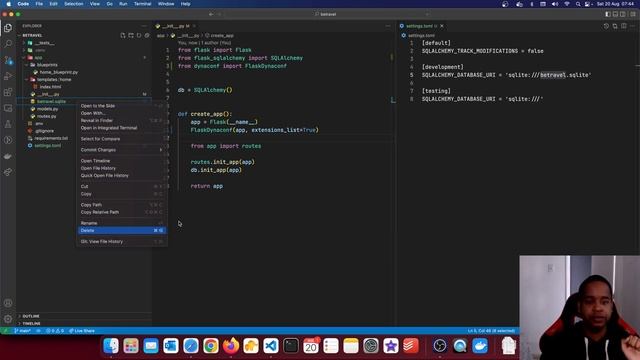Open the Docker whale view

(x=8, y=156)
